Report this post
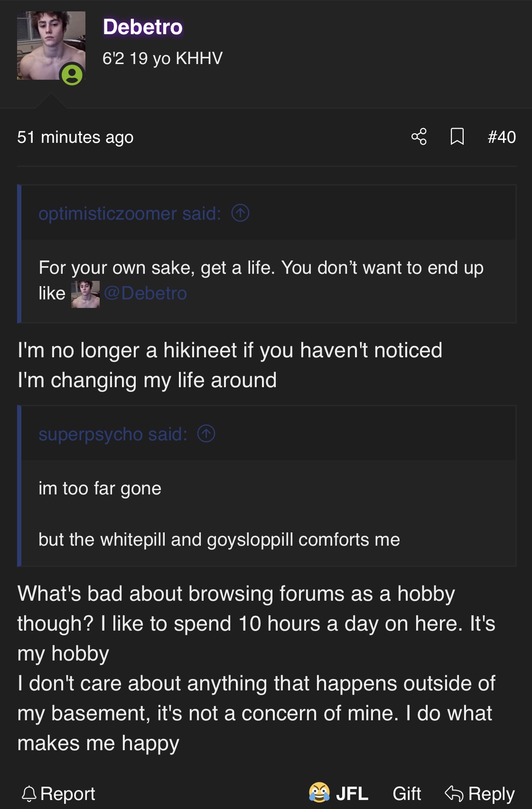Viewport: 532px width, 809px height. point(67,793)
